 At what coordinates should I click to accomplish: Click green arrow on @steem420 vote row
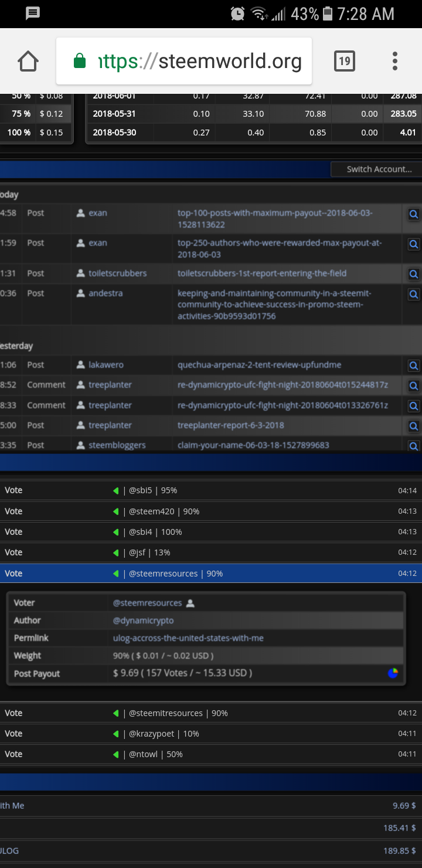[116, 511]
